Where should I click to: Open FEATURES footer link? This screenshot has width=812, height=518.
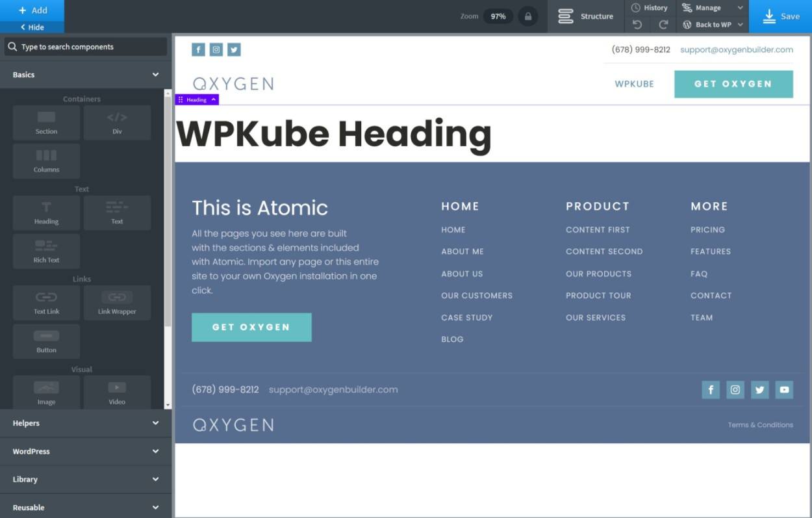click(711, 252)
